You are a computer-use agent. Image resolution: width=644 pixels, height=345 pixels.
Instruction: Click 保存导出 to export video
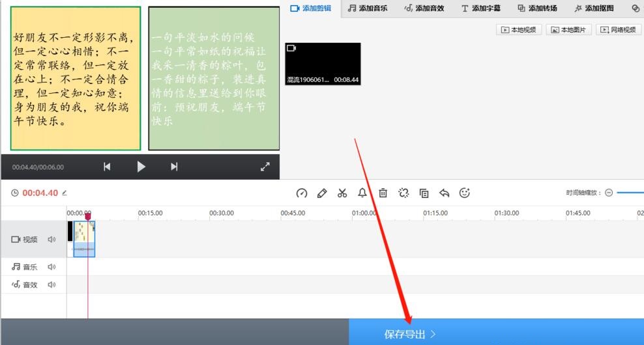coord(410,334)
